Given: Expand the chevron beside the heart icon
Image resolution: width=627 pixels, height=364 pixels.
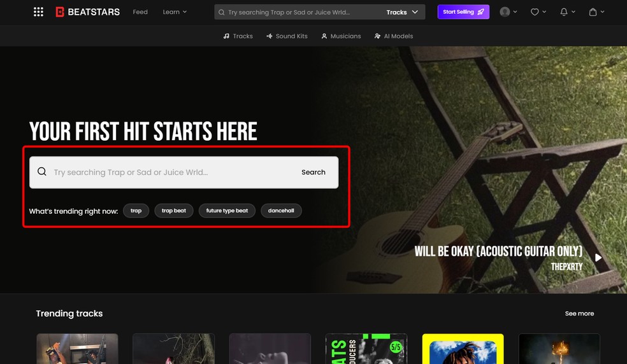Looking at the screenshot, I should [544, 12].
